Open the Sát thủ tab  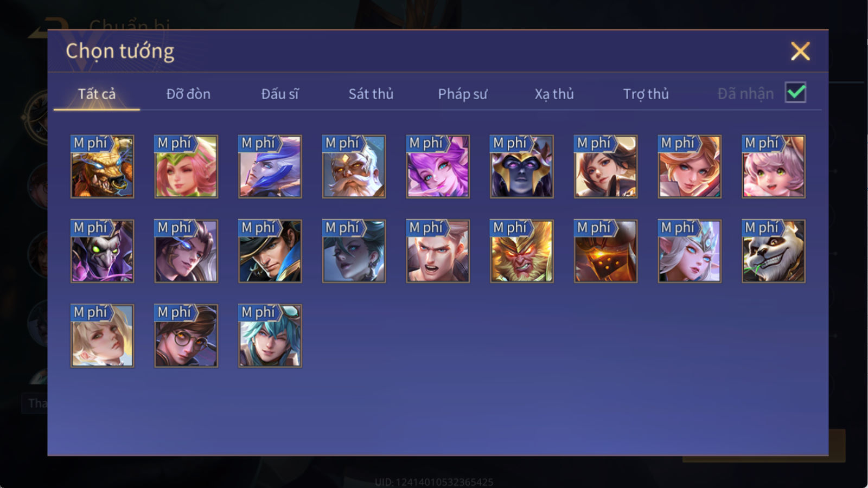click(x=371, y=94)
